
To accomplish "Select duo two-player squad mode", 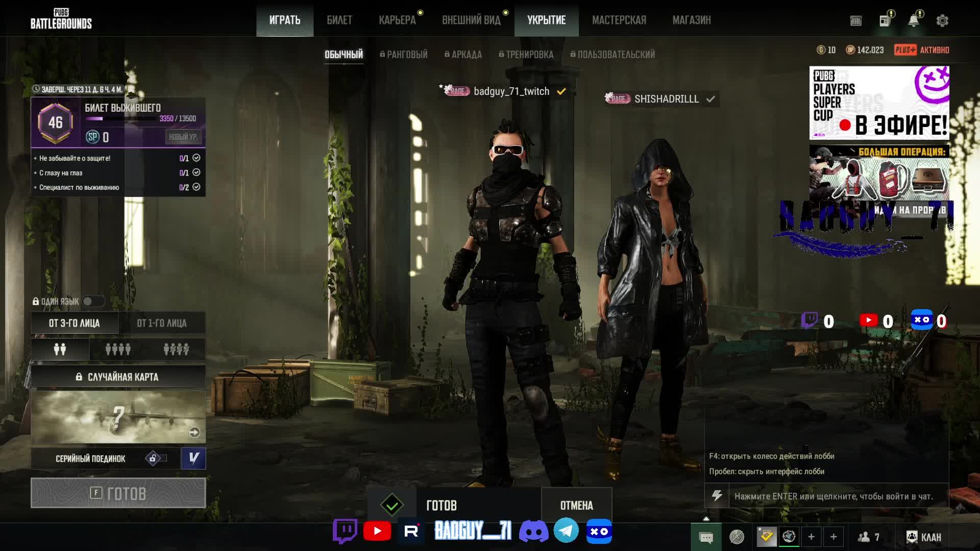I will point(60,349).
